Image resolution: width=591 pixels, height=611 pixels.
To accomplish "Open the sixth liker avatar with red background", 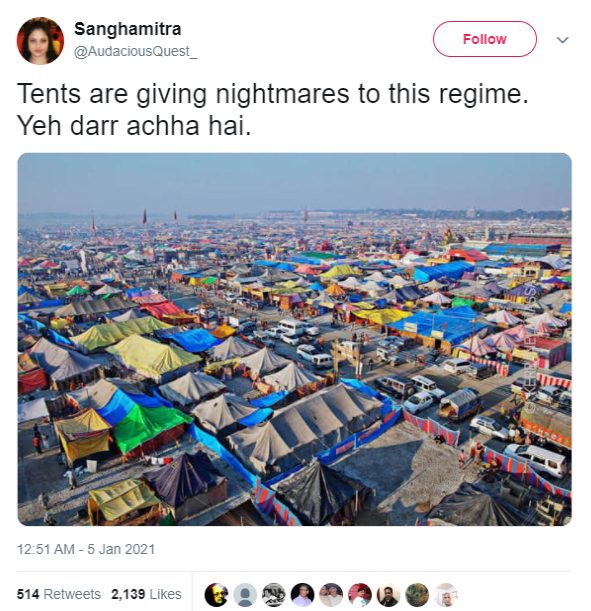I will tap(360, 595).
